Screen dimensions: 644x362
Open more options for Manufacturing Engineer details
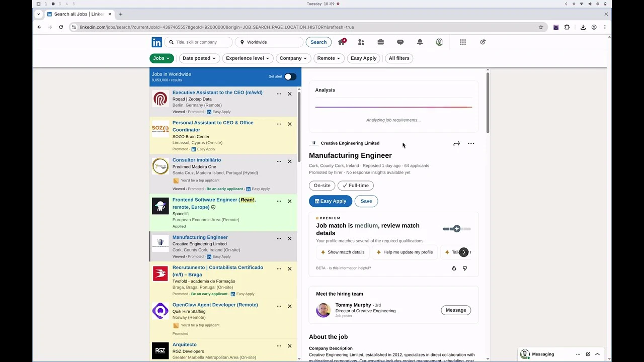pyautogui.click(x=471, y=144)
